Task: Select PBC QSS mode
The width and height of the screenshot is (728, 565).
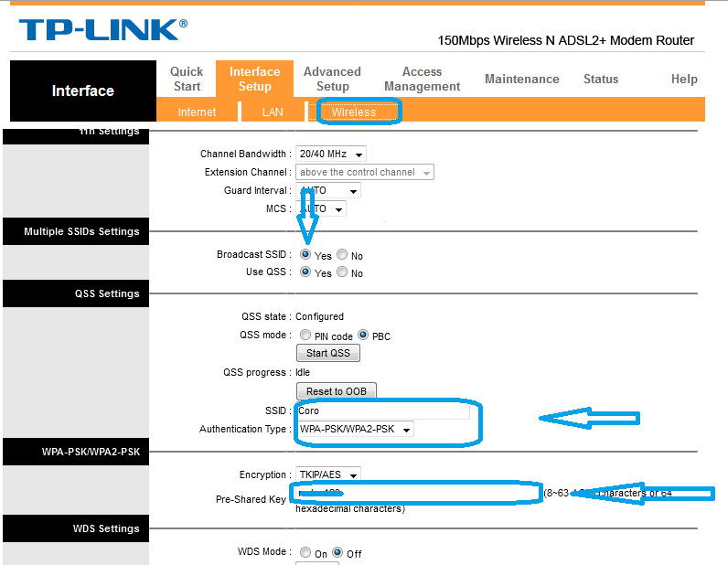Action: [x=363, y=335]
